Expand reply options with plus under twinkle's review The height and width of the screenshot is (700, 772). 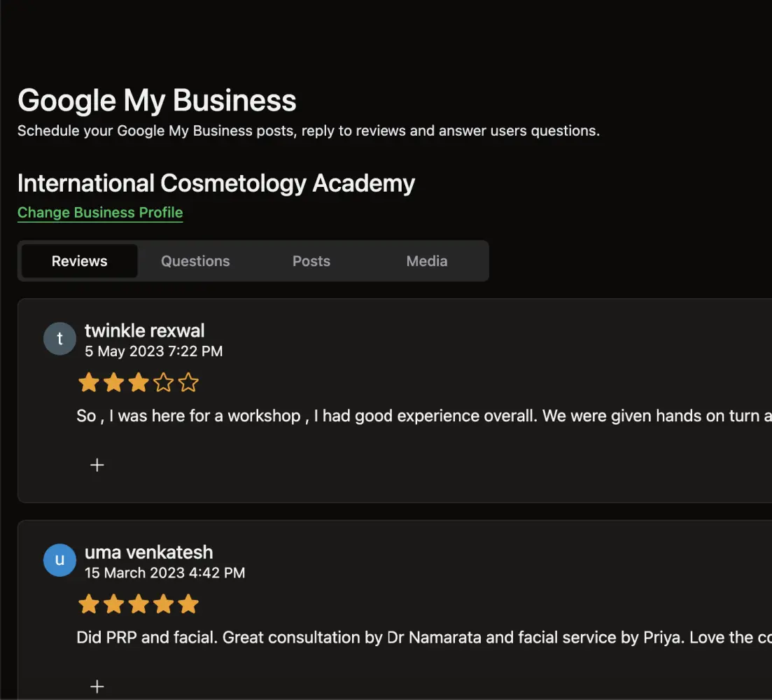pos(97,465)
